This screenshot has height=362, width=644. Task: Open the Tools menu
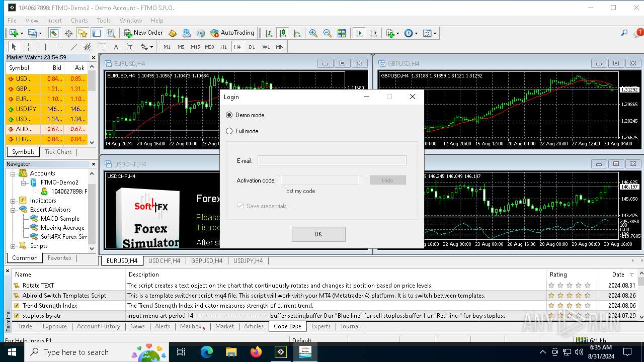coord(104,21)
